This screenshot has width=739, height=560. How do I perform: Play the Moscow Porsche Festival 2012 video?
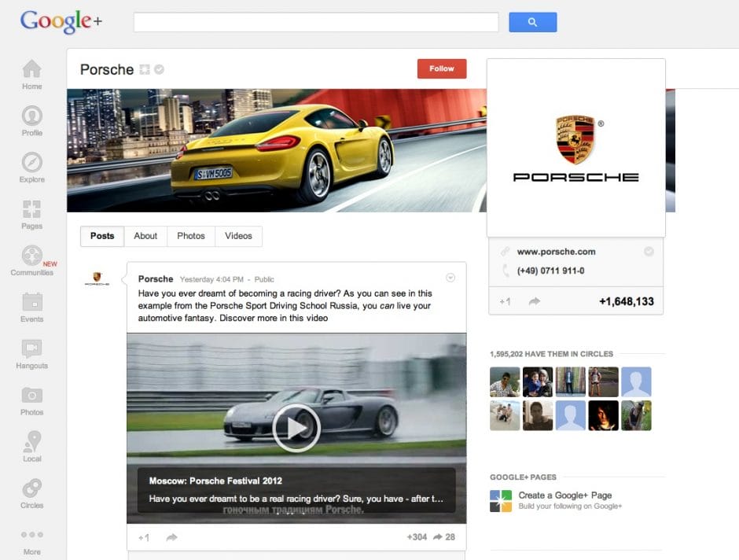click(296, 428)
